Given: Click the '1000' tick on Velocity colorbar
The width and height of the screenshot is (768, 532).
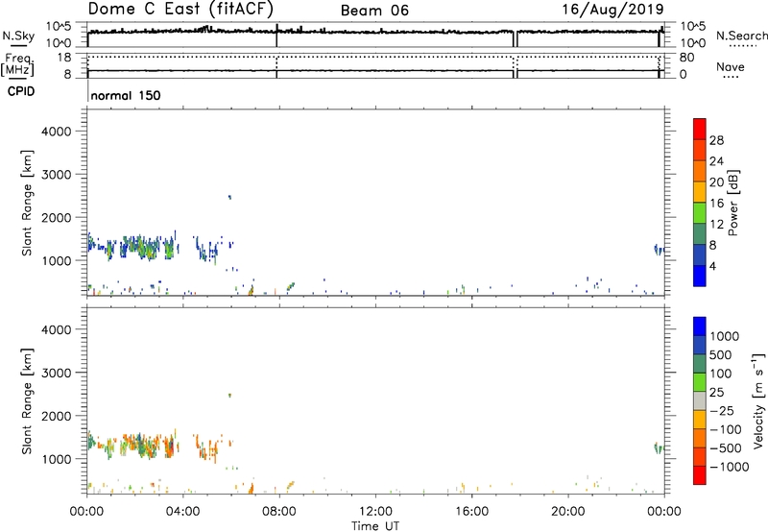Looking at the screenshot, I should [725, 336].
